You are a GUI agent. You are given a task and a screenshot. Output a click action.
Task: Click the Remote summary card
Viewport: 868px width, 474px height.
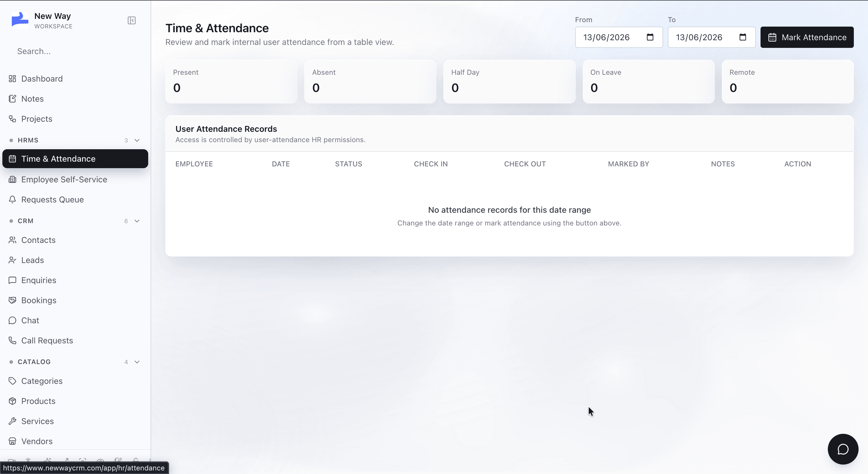(788, 82)
